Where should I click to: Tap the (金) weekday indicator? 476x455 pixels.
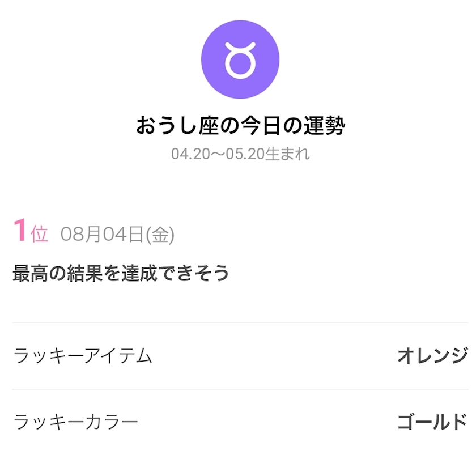click(160, 235)
